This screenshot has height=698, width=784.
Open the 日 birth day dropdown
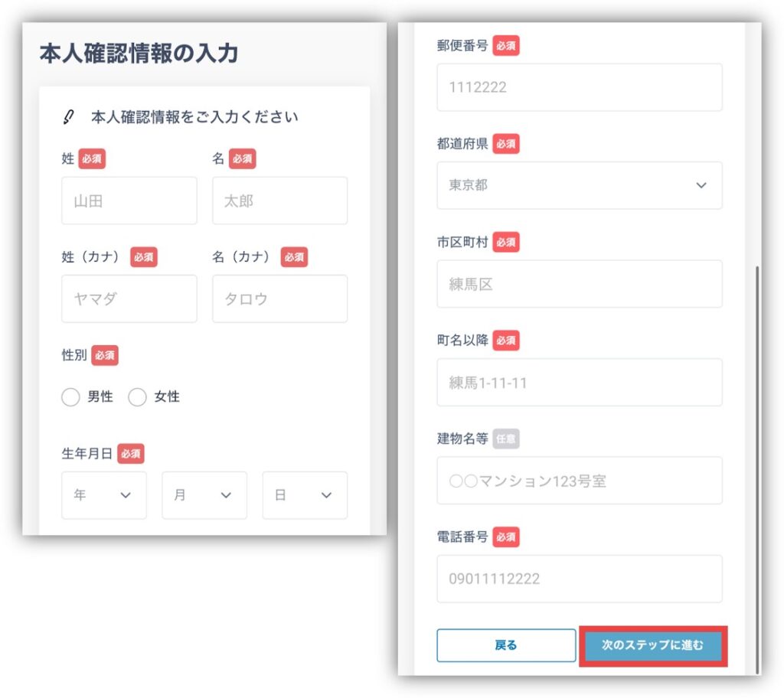click(304, 495)
